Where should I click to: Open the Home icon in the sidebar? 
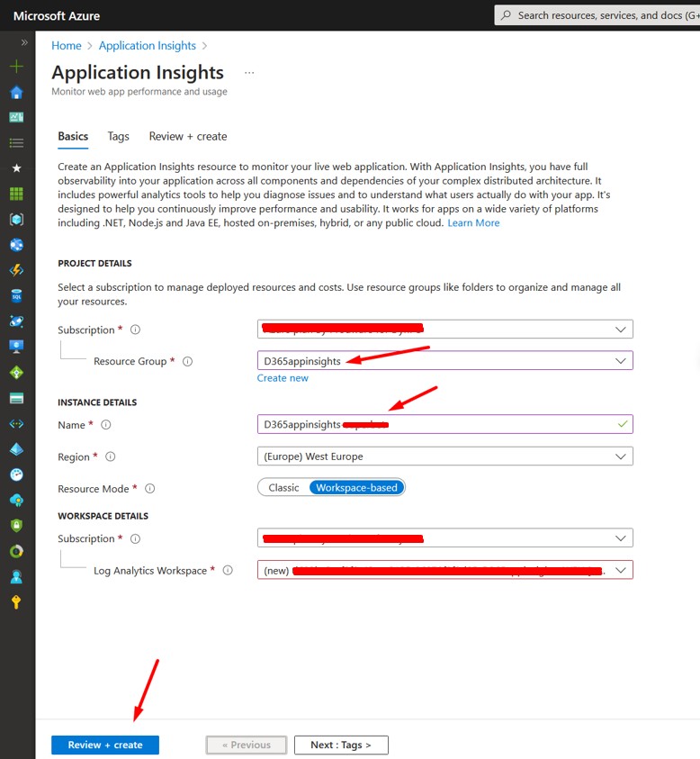click(x=16, y=92)
